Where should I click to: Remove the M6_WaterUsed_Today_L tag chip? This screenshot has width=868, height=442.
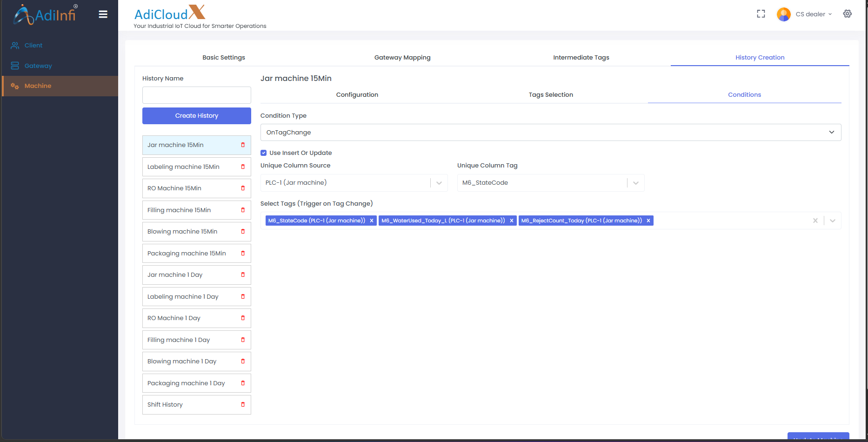tap(511, 221)
